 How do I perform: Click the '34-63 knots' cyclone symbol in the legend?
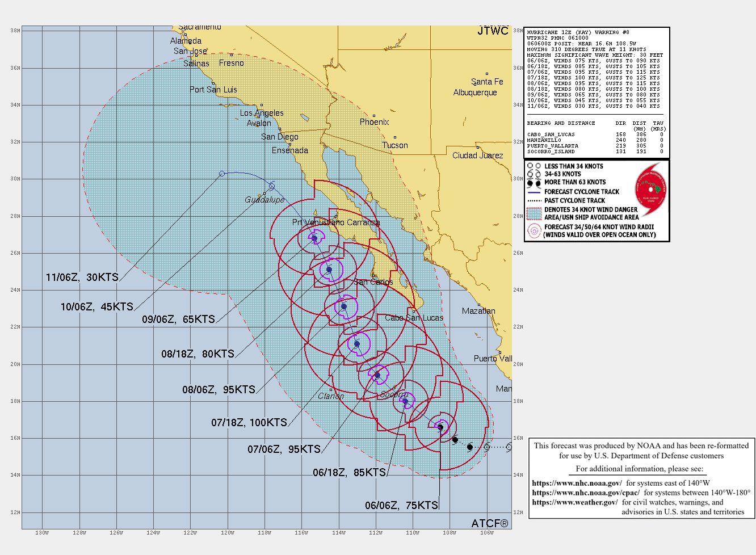[x=534, y=174]
